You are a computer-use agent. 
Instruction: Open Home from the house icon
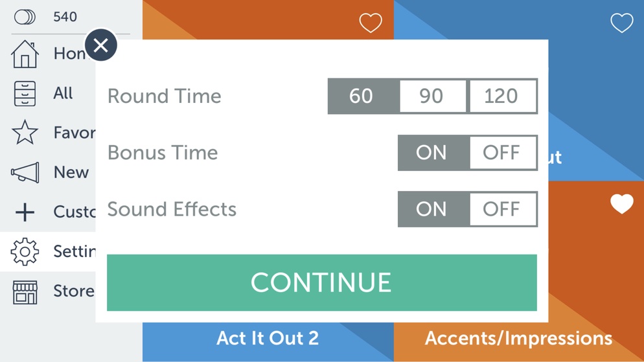[x=25, y=54]
